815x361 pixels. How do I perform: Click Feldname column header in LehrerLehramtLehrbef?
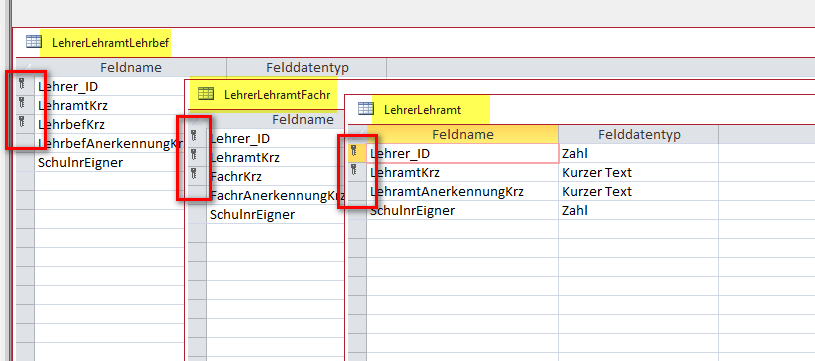pos(130,68)
